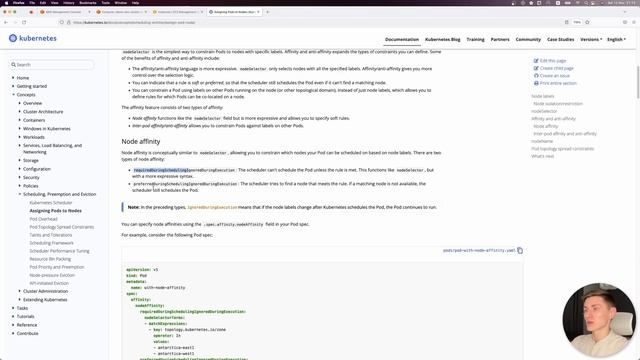The height and width of the screenshot is (360, 640).
Task: Jump to nodeSelector in page contents
Action: (x=544, y=111)
